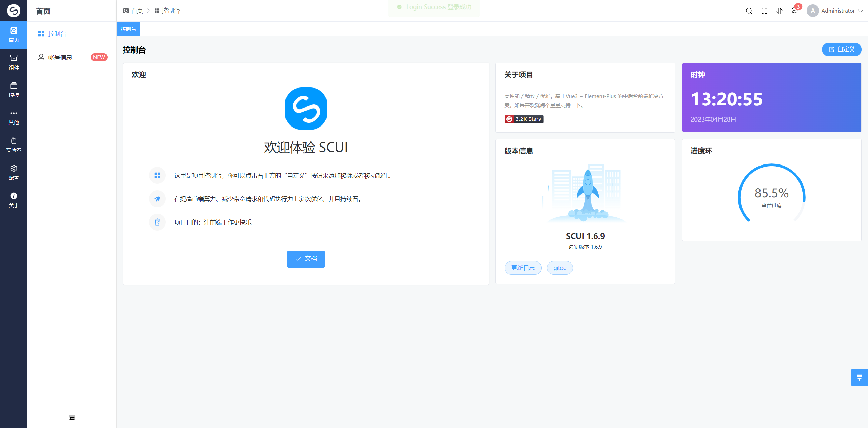
Task: Open the 文档 documentation button
Action: (306, 259)
